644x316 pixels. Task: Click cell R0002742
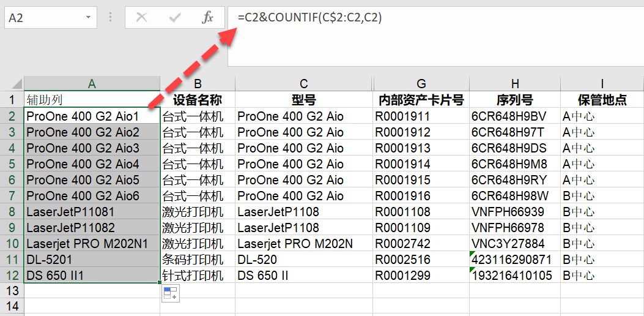pyautogui.click(x=421, y=243)
